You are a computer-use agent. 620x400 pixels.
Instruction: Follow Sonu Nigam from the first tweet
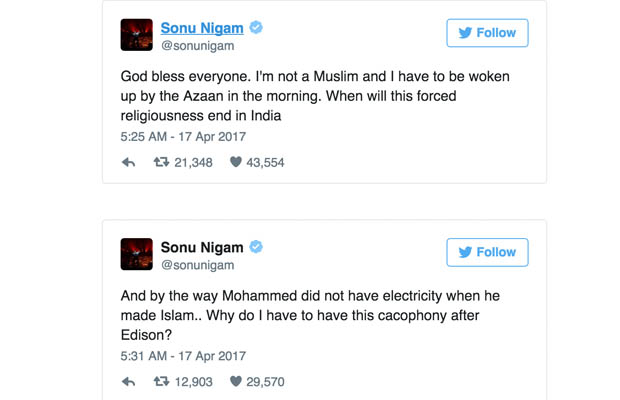click(487, 33)
